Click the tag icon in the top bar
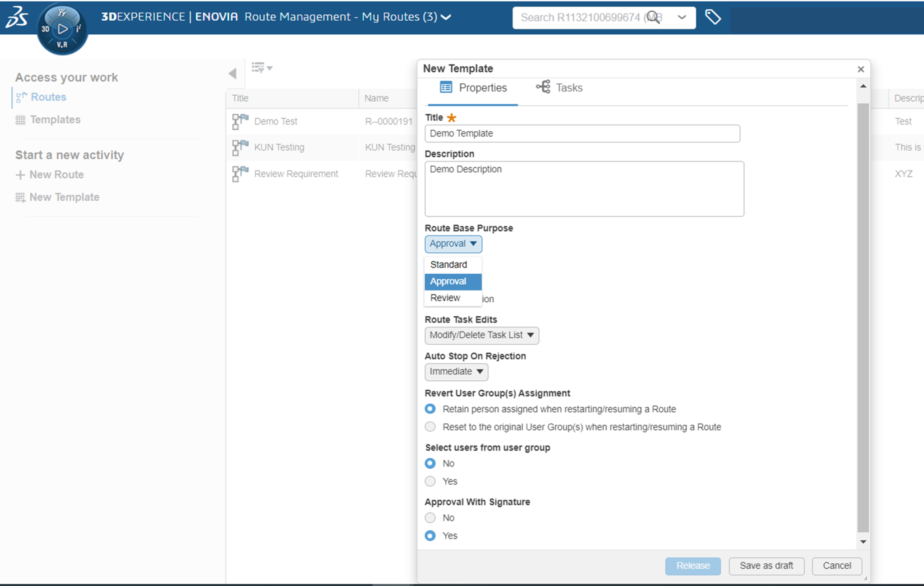Viewport: 924px width, 586px height. pos(713,18)
